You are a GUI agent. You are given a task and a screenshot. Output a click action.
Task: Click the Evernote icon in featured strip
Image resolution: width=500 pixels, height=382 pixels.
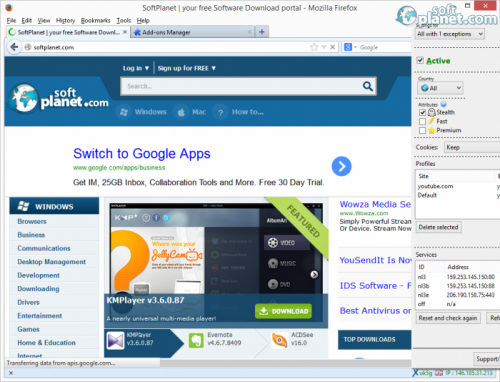(196, 340)
